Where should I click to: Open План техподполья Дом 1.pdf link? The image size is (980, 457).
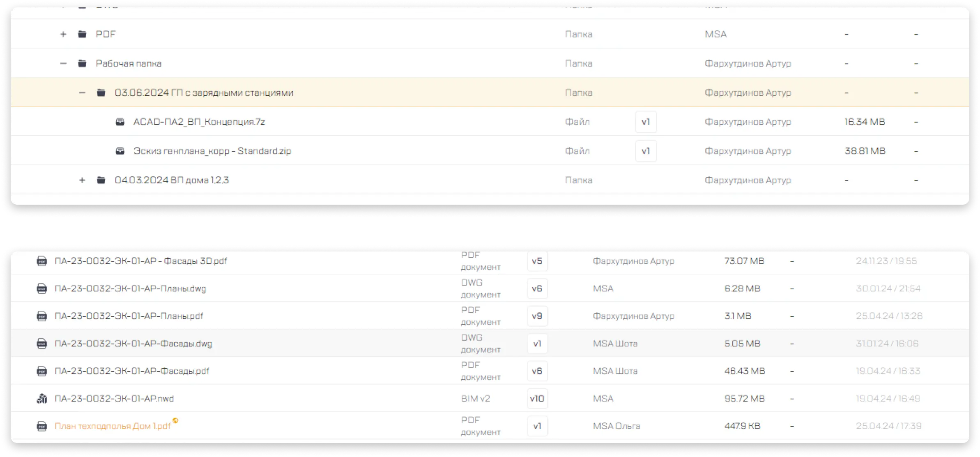(x=113, y=426)
